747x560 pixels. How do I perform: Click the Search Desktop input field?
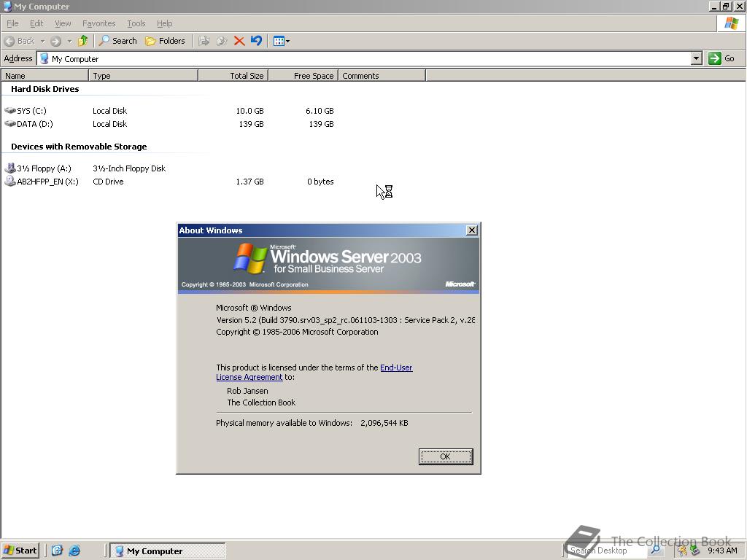coord(608,551)
